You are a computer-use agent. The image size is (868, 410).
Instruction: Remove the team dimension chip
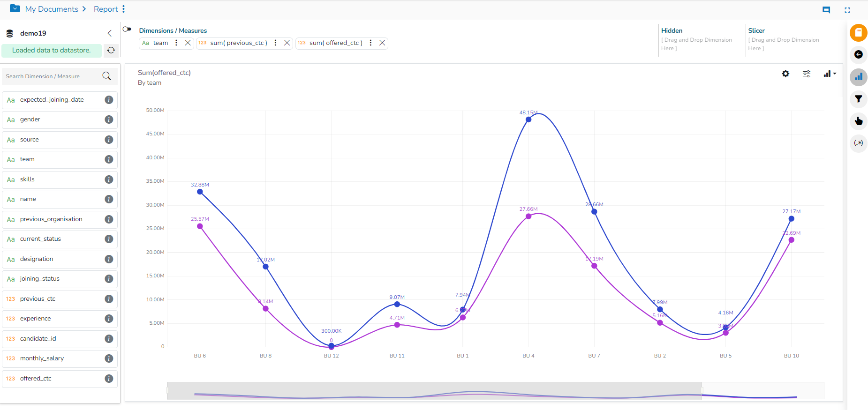tap(188, 43)
